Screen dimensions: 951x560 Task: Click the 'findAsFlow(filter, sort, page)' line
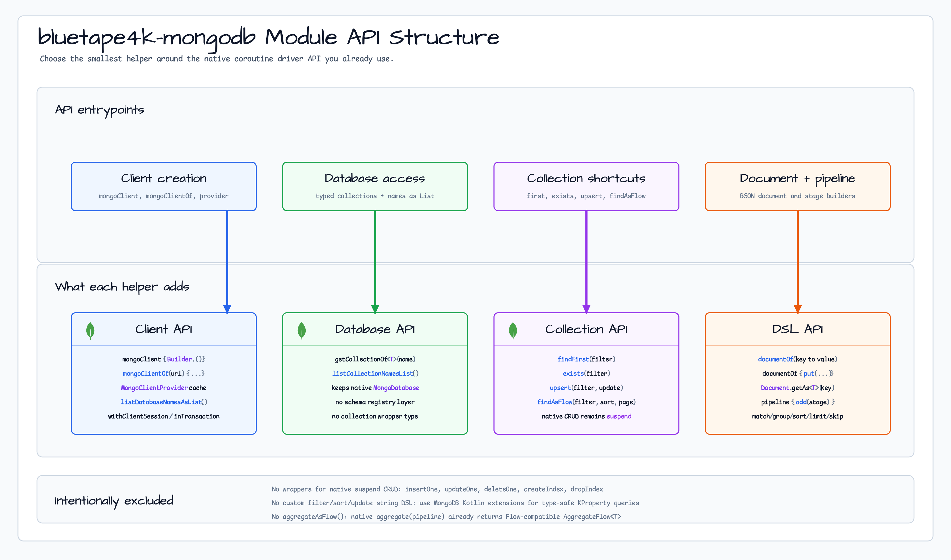point(586,402)
